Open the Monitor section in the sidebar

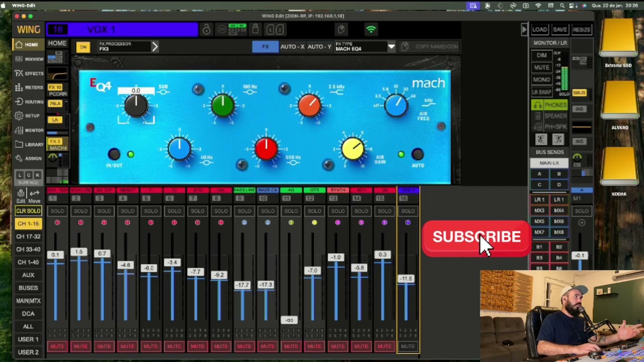(x=28, y=130)
